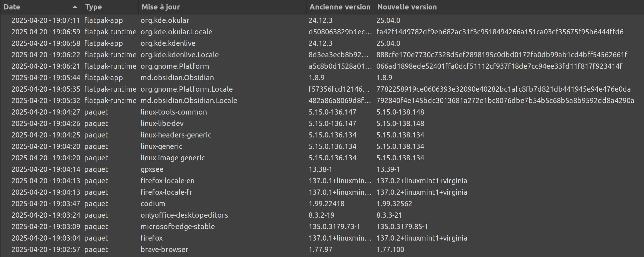
Task: Sort the list by Type column
Action: (93, 7)
